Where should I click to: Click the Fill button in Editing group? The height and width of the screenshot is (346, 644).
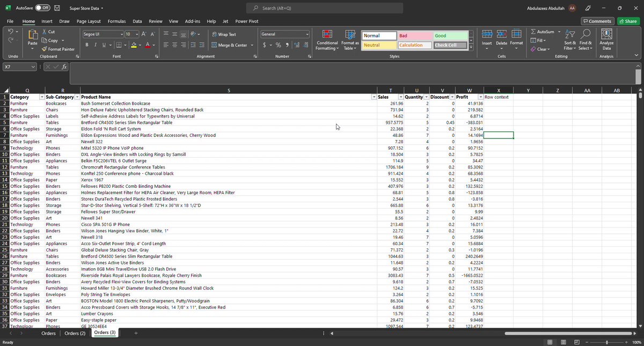[x=537, y=40]
